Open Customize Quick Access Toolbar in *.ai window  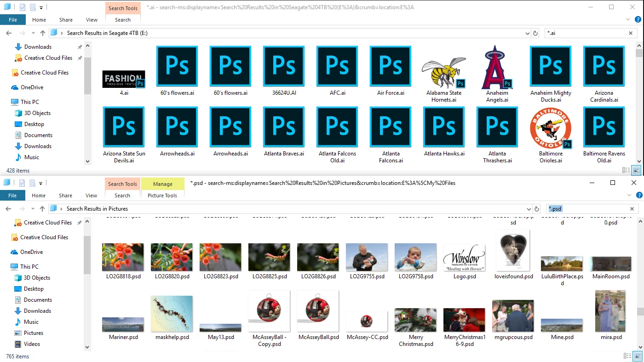pos(41,8)
